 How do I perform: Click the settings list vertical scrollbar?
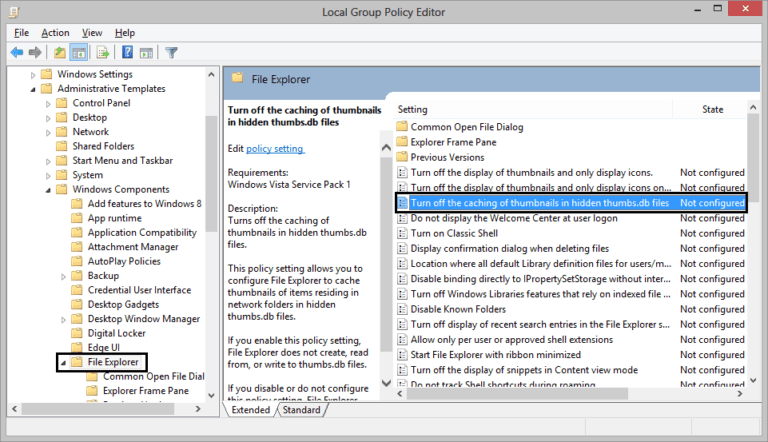tap(752, 250)
